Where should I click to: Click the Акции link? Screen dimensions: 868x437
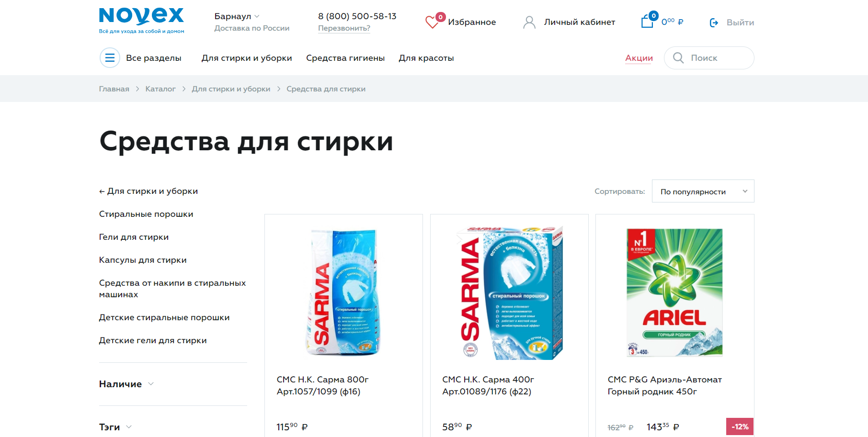click(639, 58)
